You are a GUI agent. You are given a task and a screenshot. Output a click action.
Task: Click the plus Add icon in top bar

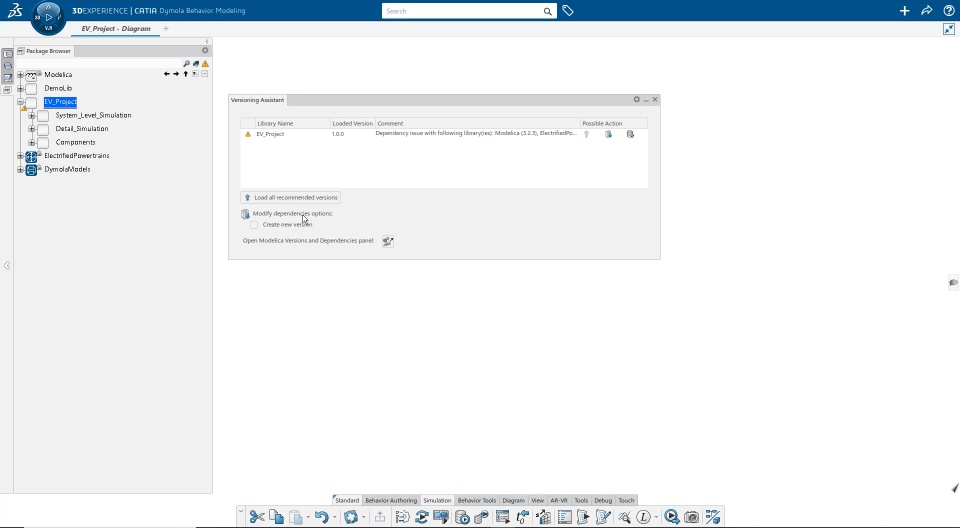904,10
